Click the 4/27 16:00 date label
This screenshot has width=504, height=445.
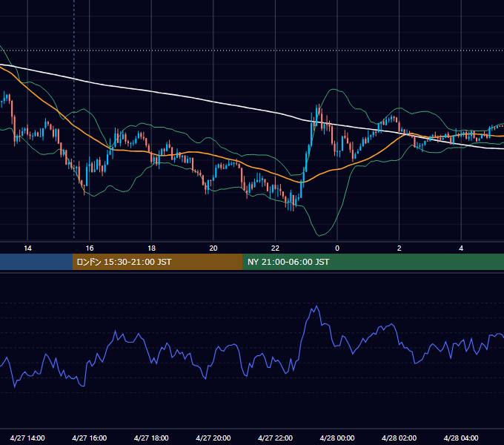[90, 438]
